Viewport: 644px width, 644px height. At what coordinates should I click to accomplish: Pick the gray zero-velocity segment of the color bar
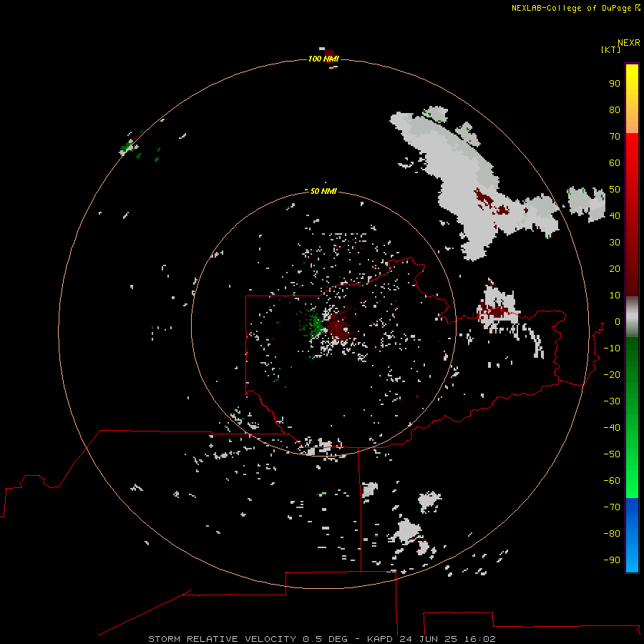(632, 317)
